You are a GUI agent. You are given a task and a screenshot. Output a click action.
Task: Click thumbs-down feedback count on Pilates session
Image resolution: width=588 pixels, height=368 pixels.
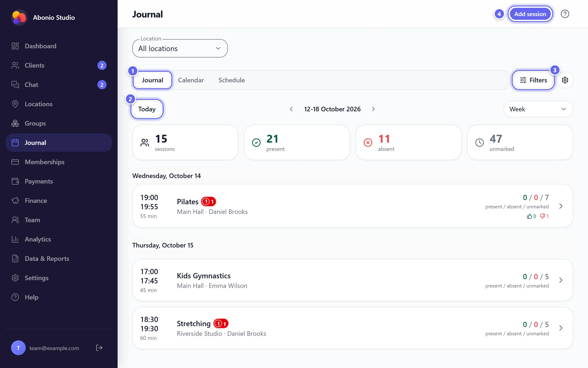click(x=544, y=216)
